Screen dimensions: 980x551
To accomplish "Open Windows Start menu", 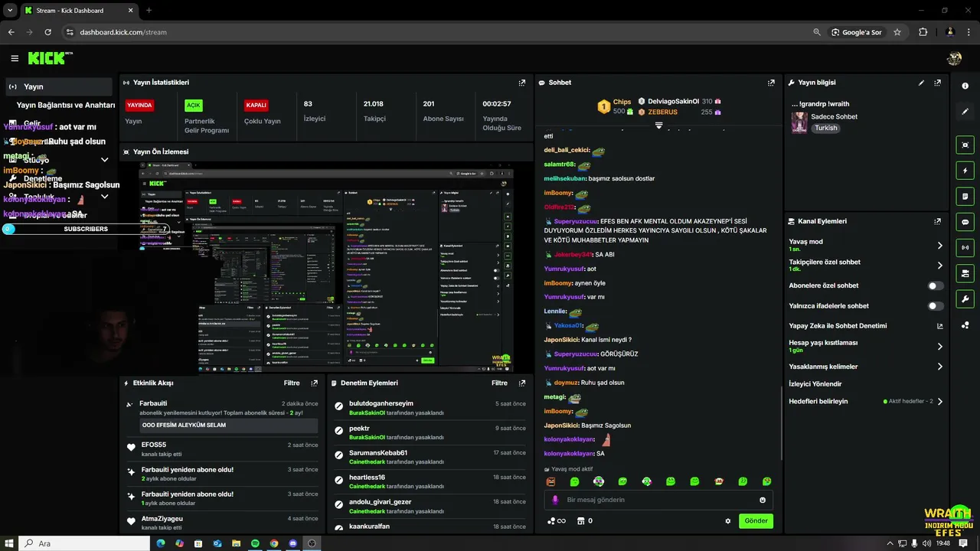I will [x=8, y=543].
